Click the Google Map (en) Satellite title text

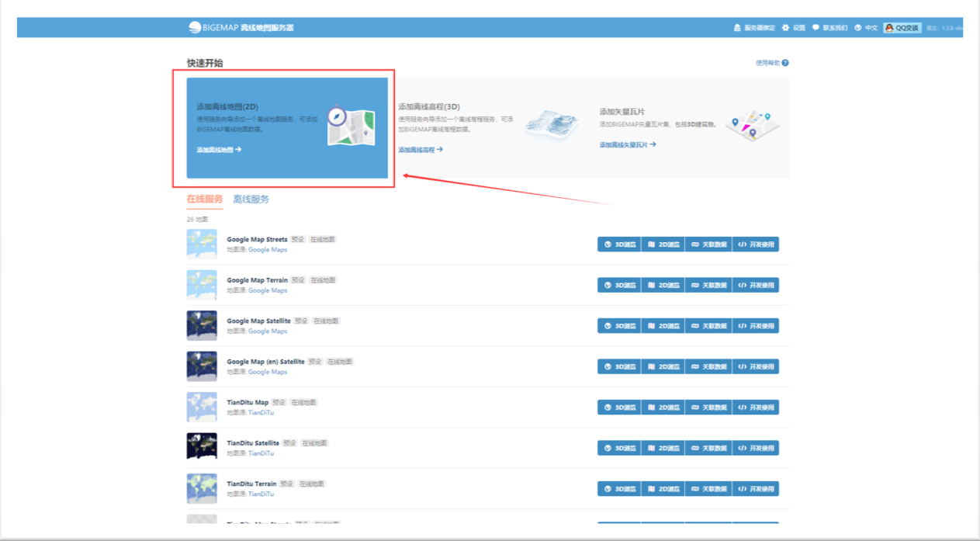coord(265,362)
